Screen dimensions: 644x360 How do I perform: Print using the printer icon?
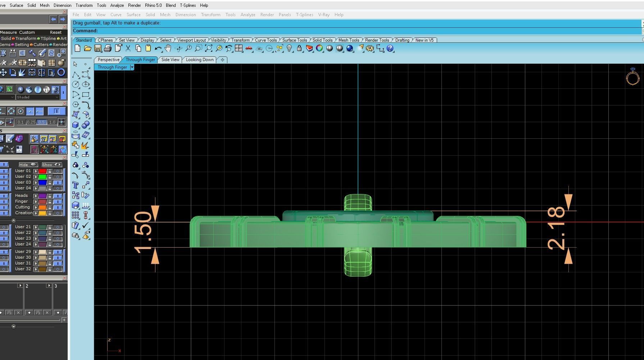coord(108,49)
